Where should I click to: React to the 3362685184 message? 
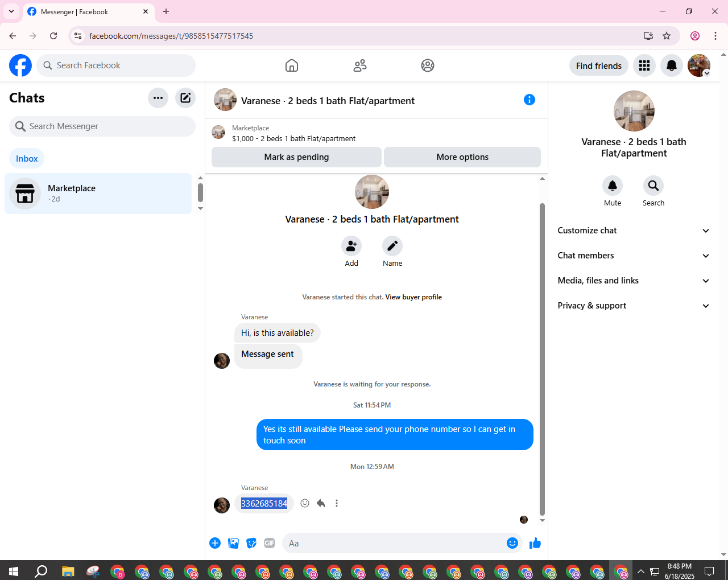coord(305,503)
